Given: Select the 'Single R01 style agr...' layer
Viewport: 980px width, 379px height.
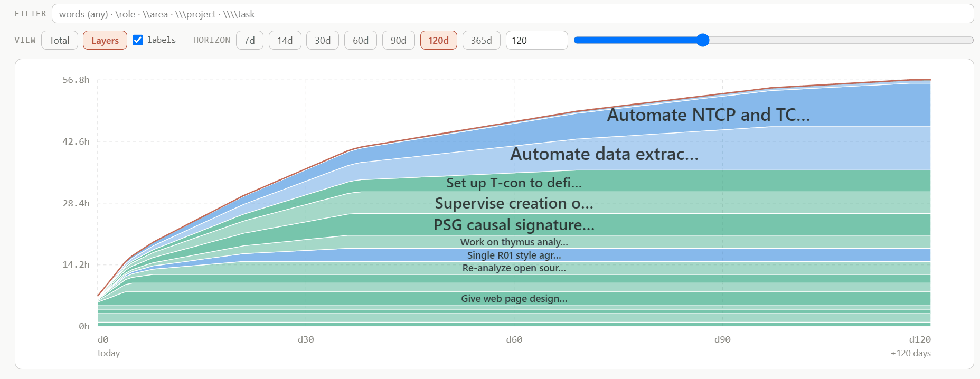Looking at the screenshot, I should [514, 255].
